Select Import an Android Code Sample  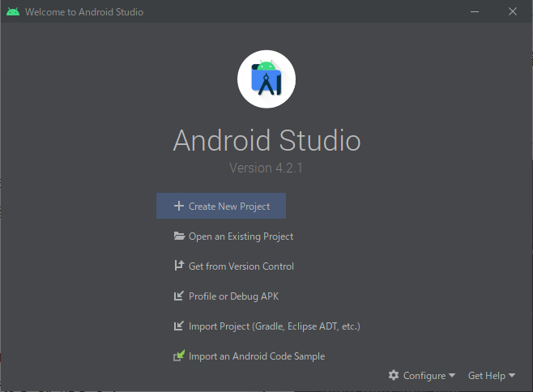(249, 356)
